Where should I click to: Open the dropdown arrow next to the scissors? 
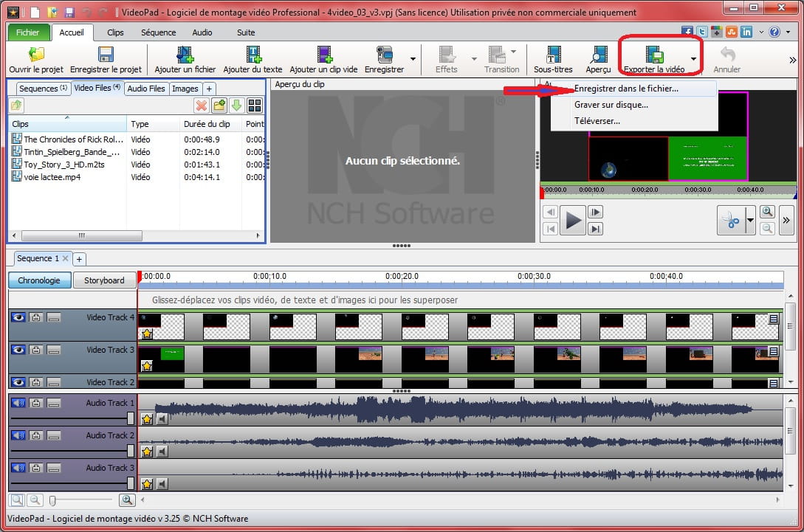click(x=750, y=221)
